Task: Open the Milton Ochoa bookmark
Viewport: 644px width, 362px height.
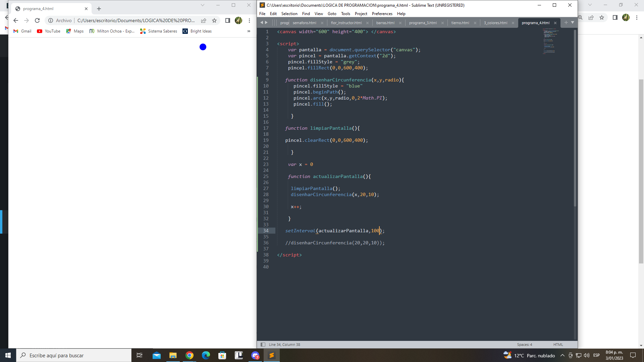Action: pos(112,31)
